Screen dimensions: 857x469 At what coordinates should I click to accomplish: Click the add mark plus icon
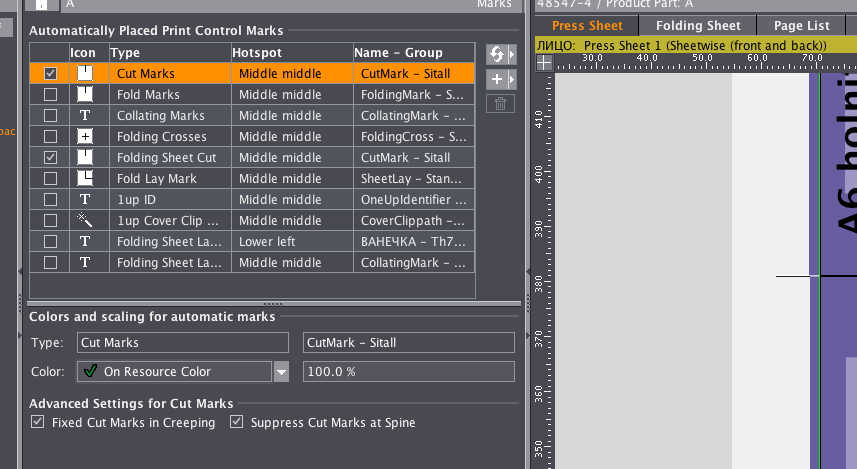point(497,78)
